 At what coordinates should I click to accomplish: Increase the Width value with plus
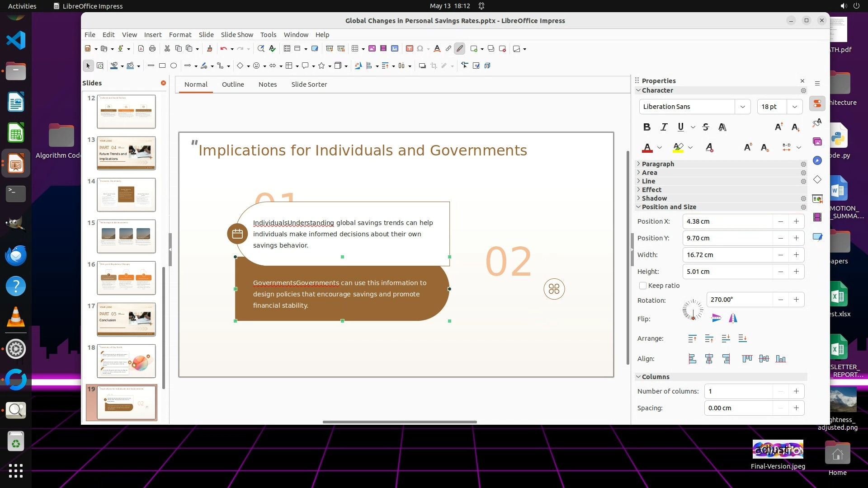(x=796, y=255)
